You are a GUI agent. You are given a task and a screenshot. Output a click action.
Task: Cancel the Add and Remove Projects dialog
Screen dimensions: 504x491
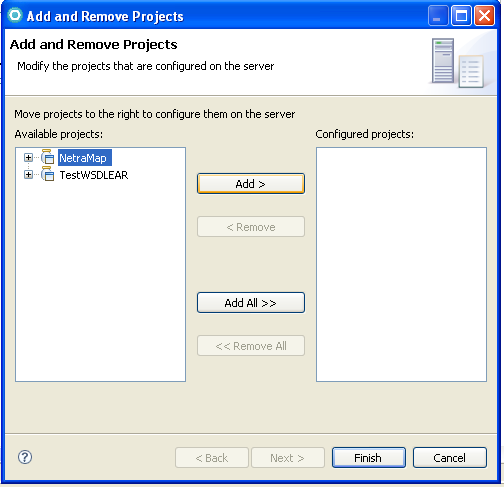(x=450, y=458)
